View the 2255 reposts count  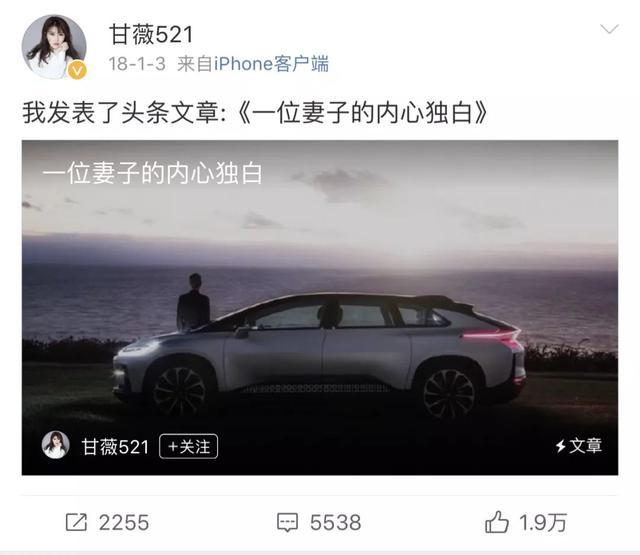click(124, 523)
